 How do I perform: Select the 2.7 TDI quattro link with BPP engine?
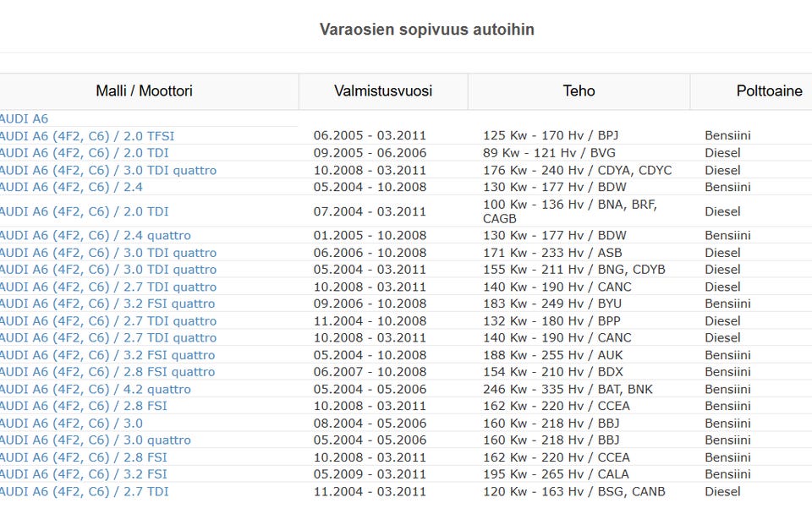pos(108,321)
